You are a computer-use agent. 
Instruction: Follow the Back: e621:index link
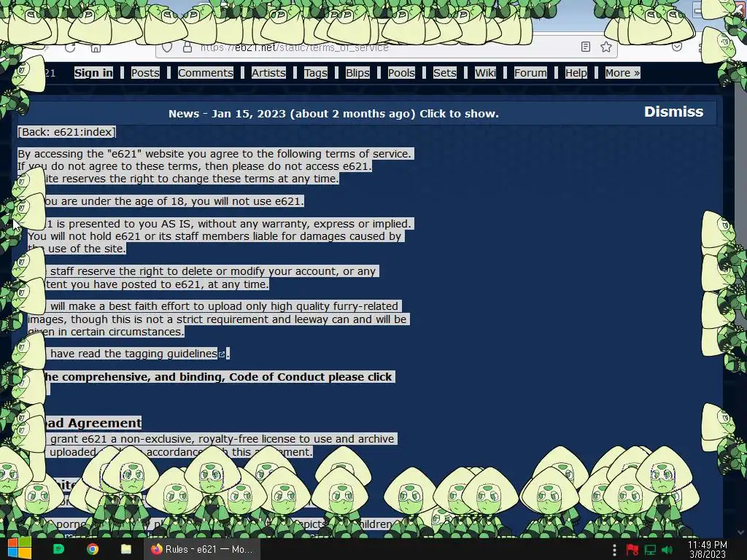(66, 132)
